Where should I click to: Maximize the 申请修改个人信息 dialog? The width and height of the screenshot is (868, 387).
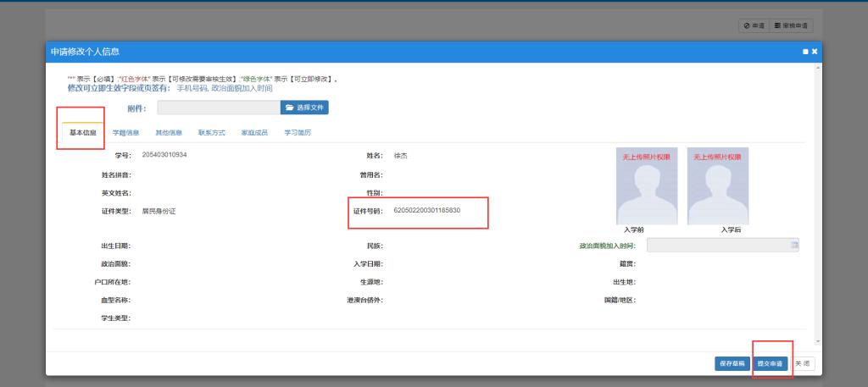[804, 53]
